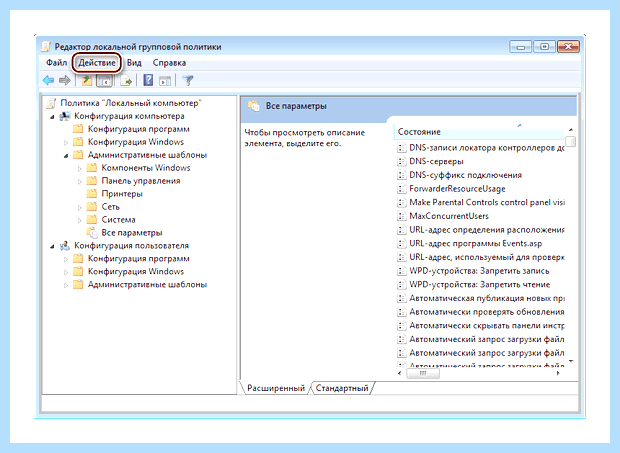The width and height of the screenshot is (620, 453).
Task: Switch to the Стандартный tab
Action: click(x=342, y=388)
